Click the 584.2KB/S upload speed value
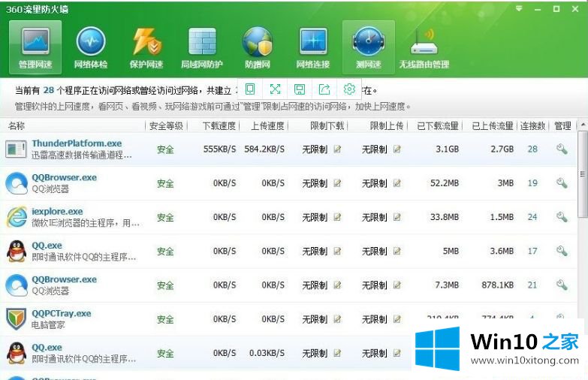 [x=264, y=149]
